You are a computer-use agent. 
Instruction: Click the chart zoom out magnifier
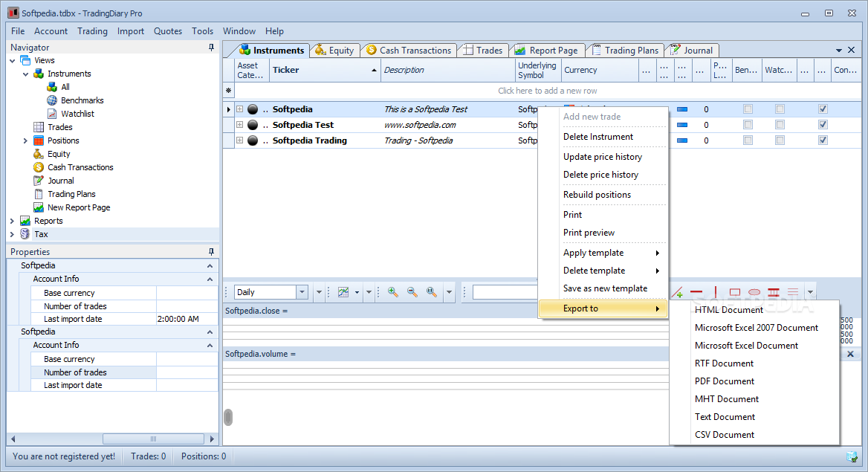click(412, 292)
